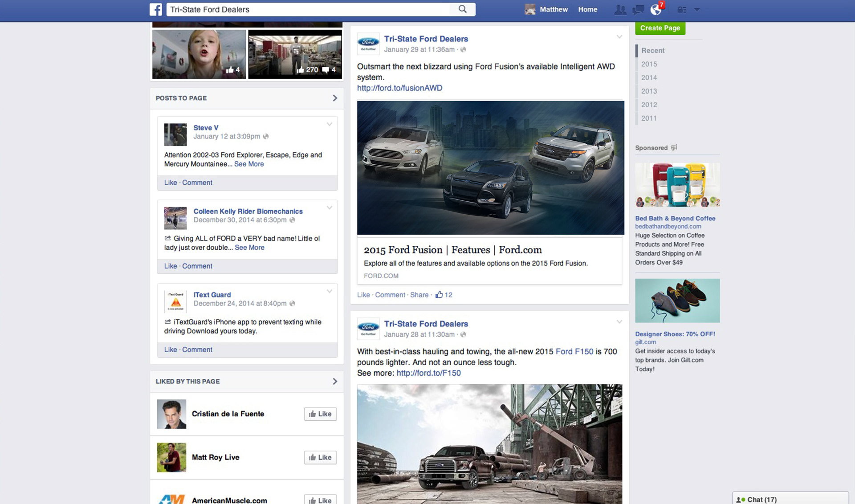Open the video thumbnail with 270 likes
The width and height of the screenshot is (855, 504).
click(295, 54)
